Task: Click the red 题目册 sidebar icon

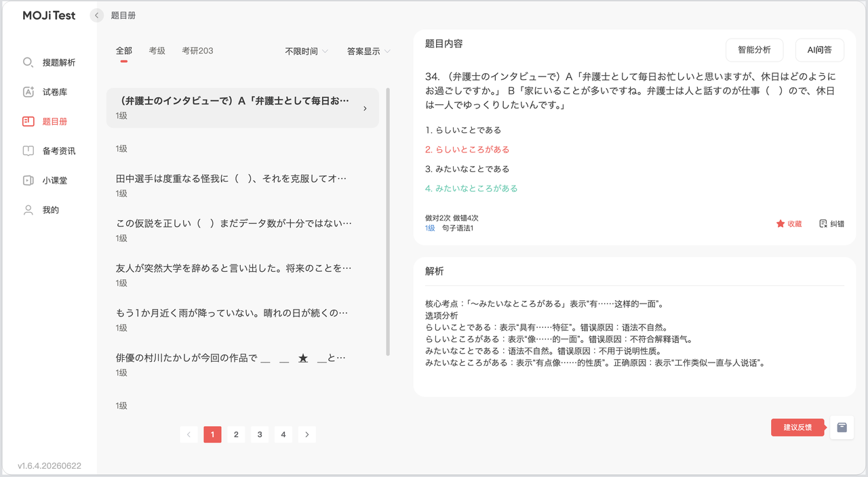Action: point(28,121)
